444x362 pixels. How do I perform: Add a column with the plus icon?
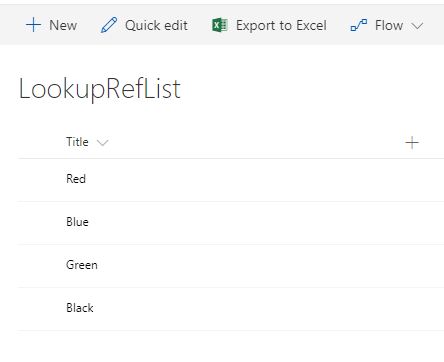tap(412, 143)
